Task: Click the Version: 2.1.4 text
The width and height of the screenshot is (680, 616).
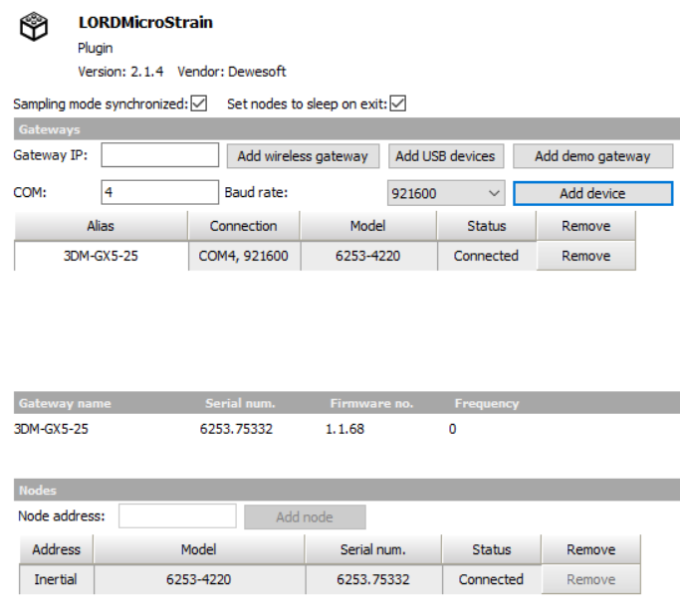Action: pos(120,72)
